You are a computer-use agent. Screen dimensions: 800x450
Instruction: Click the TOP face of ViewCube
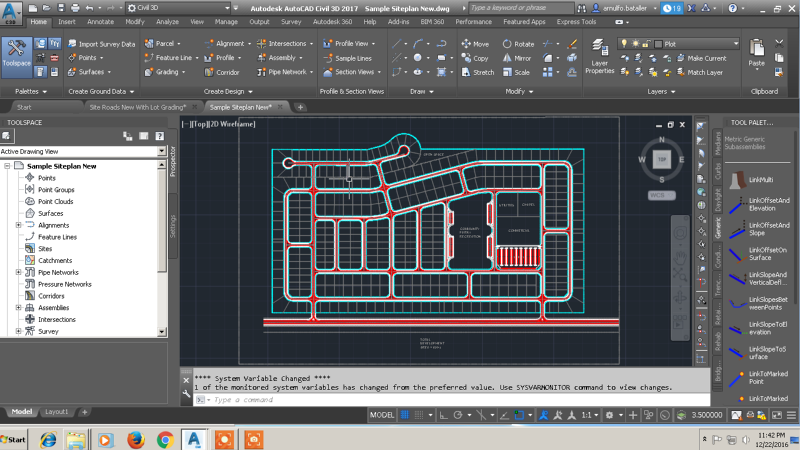tap(661, 159)
